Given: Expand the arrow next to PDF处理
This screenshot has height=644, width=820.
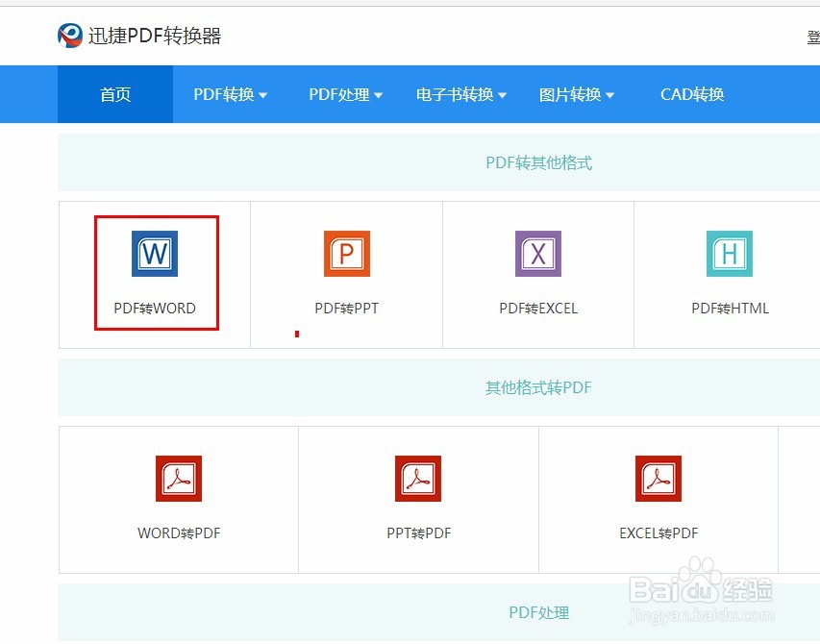Looking at the screenshot, I should pyautogui.click(x=378, y=96).
